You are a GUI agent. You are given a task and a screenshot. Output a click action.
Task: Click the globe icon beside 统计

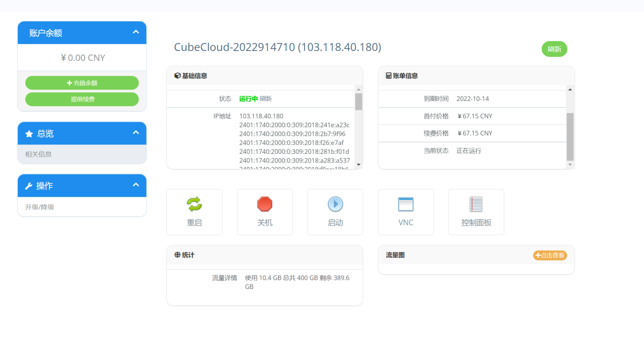click(x=177, y=255)
